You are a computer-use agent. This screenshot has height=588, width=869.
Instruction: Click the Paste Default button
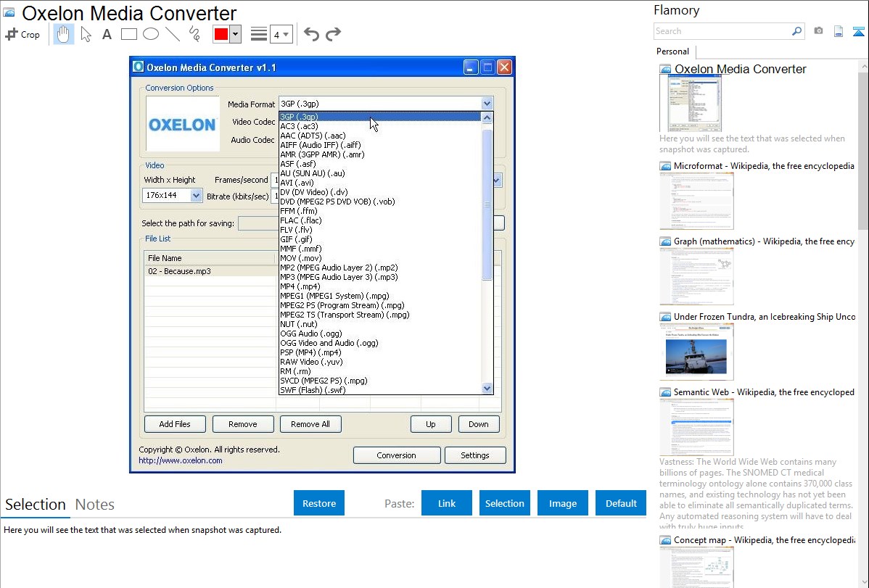coord(621,503)
